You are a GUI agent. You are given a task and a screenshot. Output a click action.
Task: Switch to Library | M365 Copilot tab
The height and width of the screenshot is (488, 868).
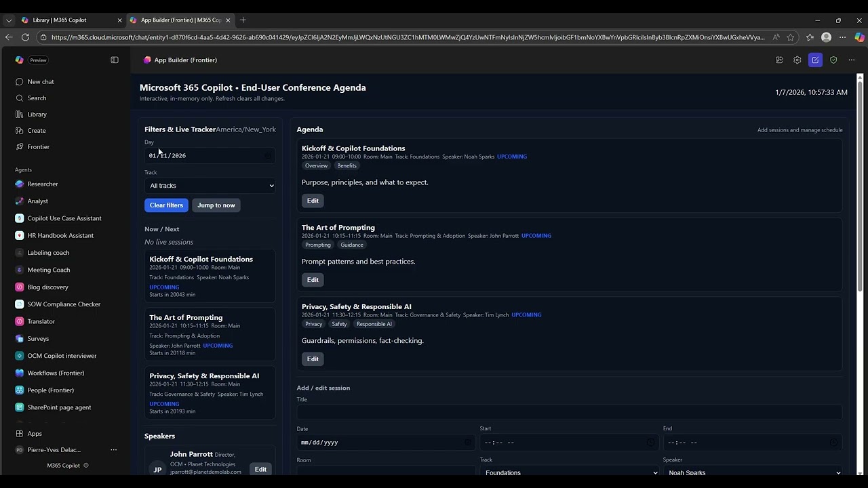pos(71,20)
